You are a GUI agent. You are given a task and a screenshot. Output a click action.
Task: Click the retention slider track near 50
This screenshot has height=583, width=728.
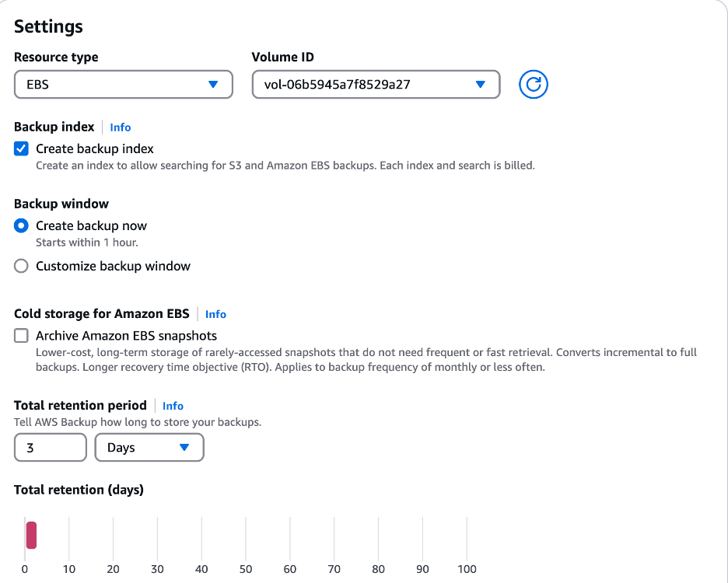pos(245,536)
